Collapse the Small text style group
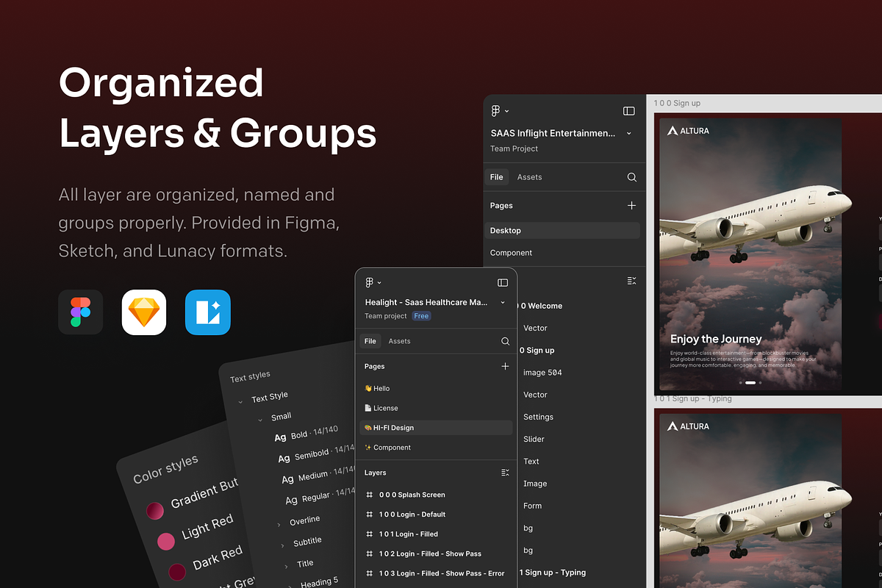The width and height of the screenshot is (882, 588). coord(260,420)
